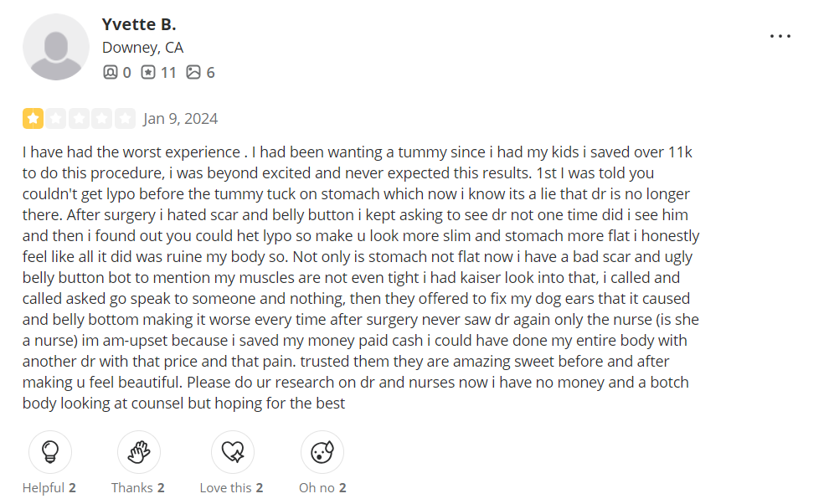Screen dimensions: 829x504
Task: Click the friends count icon
Action: point(110,72)
